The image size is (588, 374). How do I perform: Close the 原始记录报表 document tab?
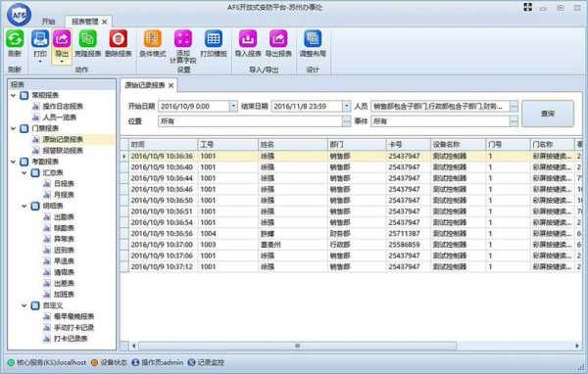click(171, 85)
